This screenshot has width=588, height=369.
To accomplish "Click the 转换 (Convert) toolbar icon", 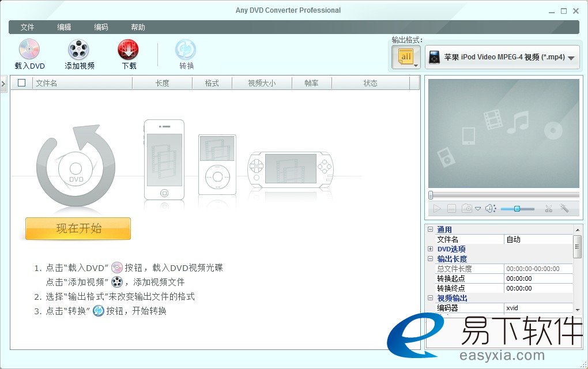I will pos(186,50).
